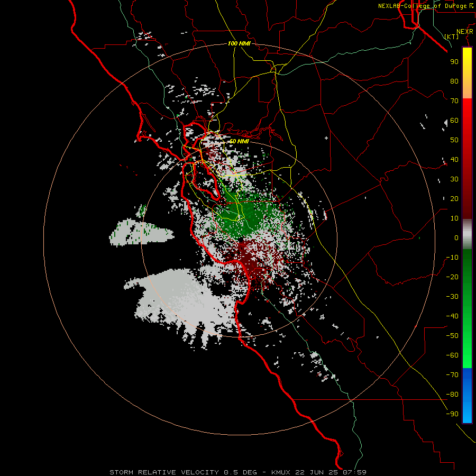The height and width of the screenshot is (476, 476).
Task: Click the 0 value on velocity scale
Action: tap(456, 238)
